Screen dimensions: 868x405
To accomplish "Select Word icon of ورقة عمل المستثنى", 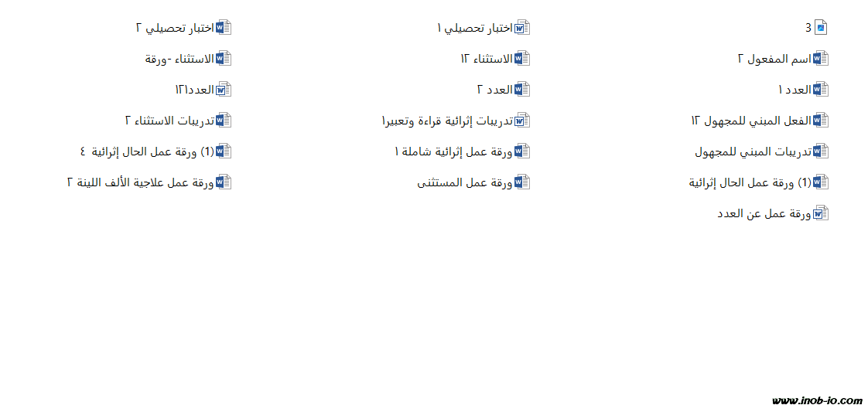I will click(x=522, y=182).
